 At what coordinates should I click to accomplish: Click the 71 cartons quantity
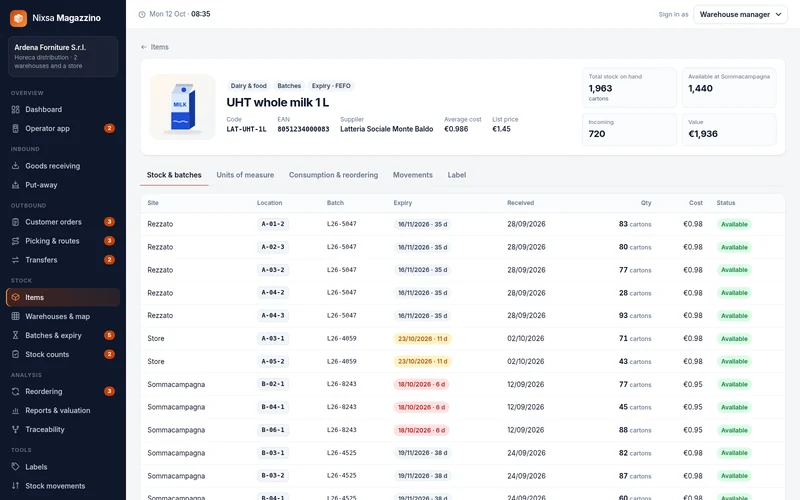pyautogui.click(x=635, y=338)
